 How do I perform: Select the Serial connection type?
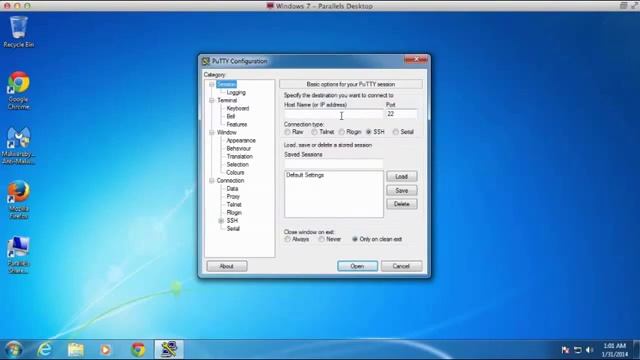tap(403, 132)
